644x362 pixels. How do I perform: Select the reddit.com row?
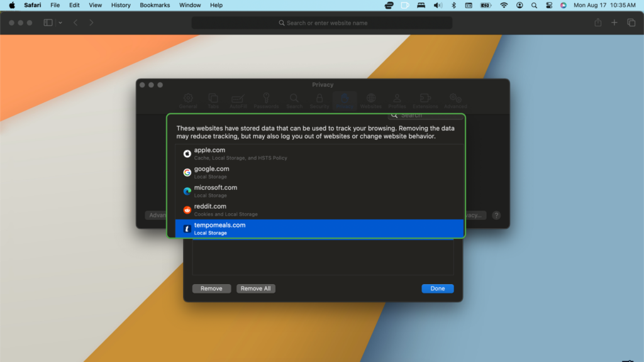click(x=319, y=210)
